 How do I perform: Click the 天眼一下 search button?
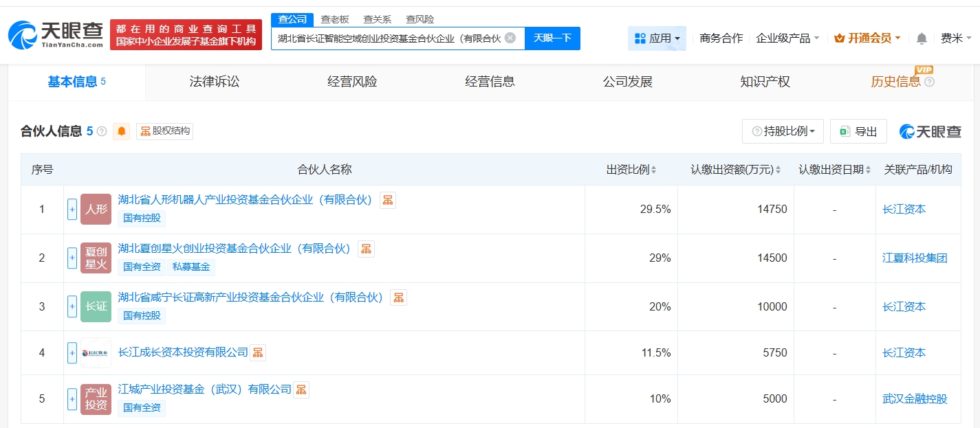click(552, 38)
